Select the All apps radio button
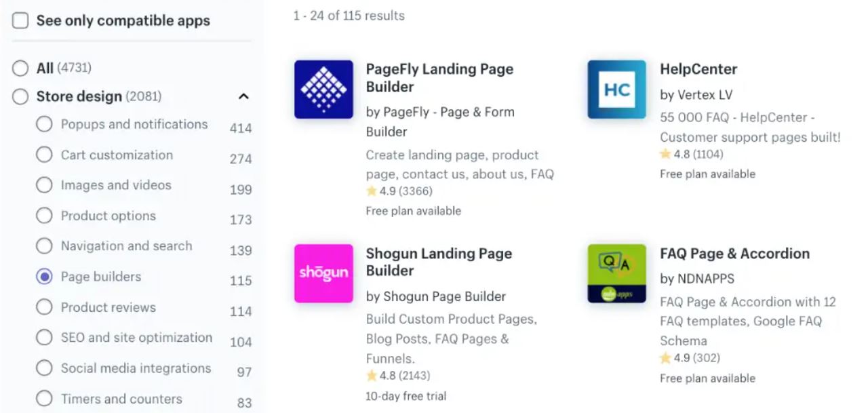The image size is (868, 413). [x=21, y=68]
